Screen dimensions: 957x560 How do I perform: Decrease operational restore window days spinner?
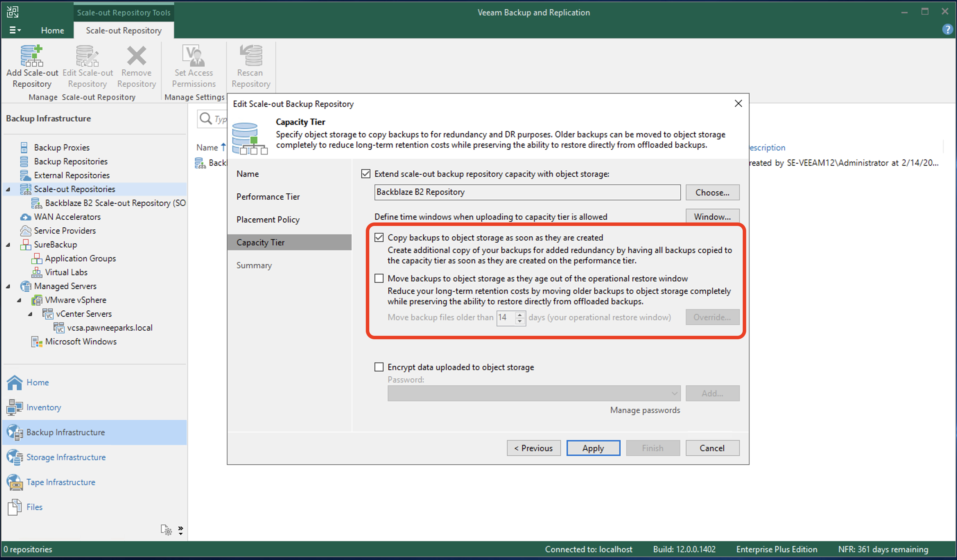[520, 321]
